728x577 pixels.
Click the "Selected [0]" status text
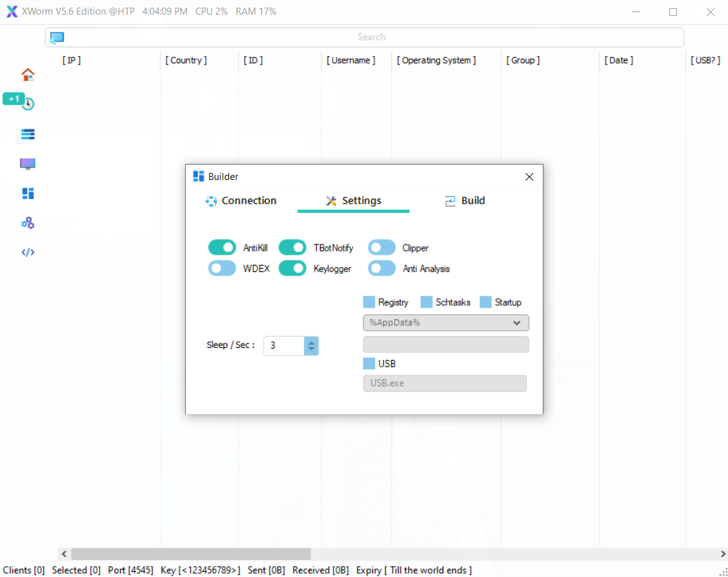coord(76,571)
